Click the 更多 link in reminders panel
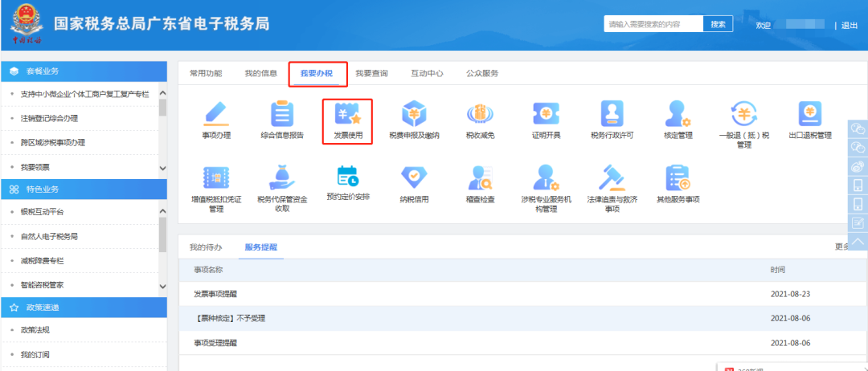 (x=842, y=247)
